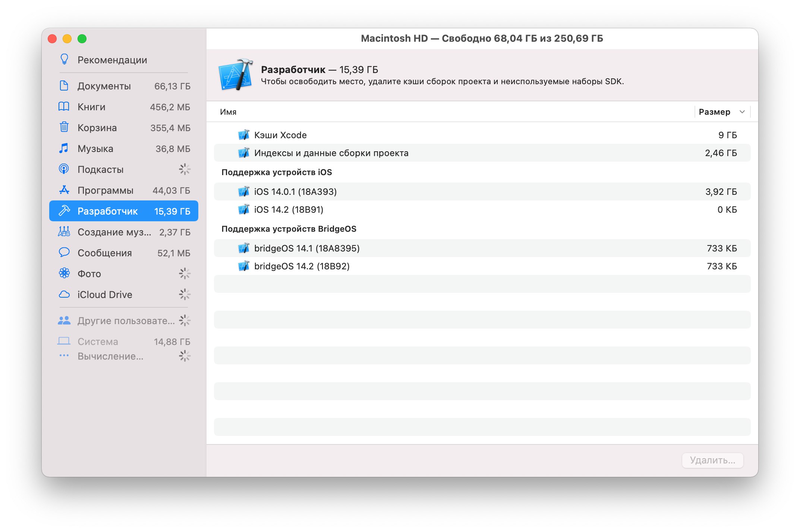Select the iOS 14.0.1 (18A393) row
Viewport: 800px width, 532px height.
pos(482,191)
